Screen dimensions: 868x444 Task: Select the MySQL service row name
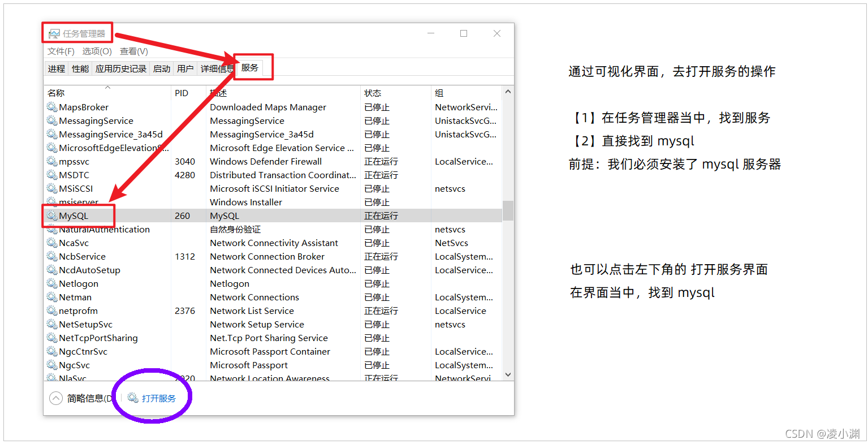click(x=74, y=215)
